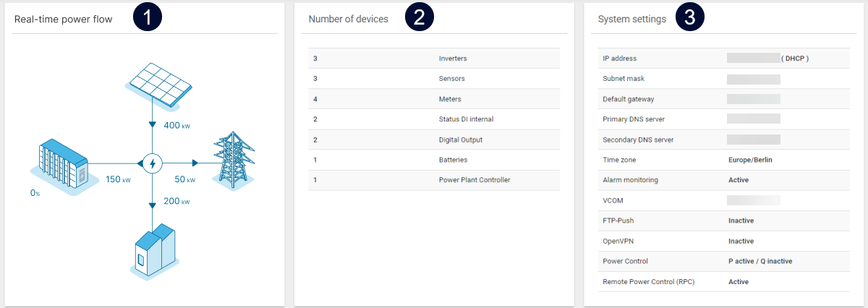
Task: Click the number 3 badge marker
Action: [x=689, y=19]
